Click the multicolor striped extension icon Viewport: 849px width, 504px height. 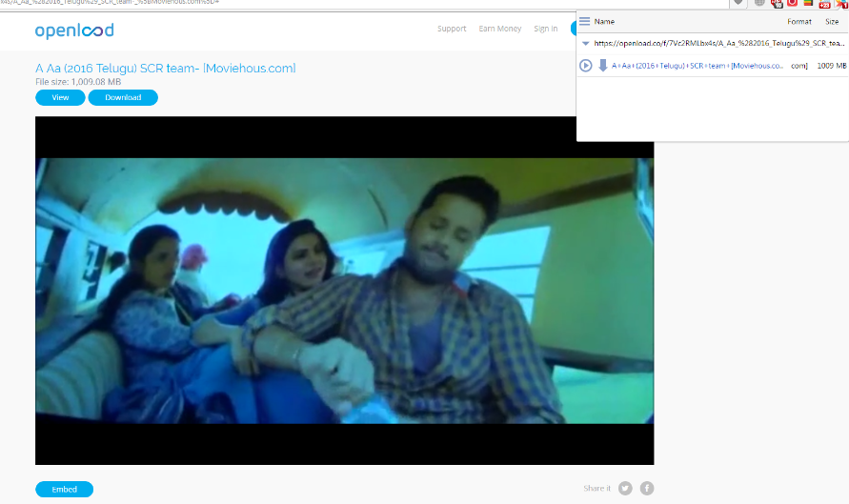[x=808, y=3]
